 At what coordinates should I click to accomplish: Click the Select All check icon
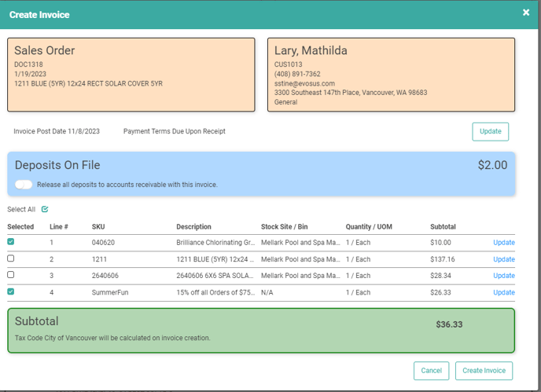click(x=45, y=210)
